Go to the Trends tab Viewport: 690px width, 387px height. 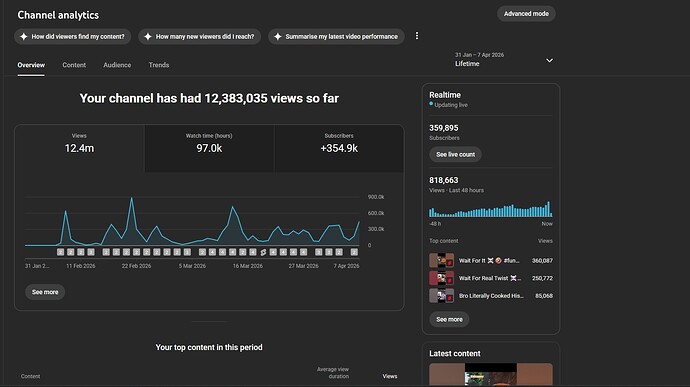pos(159,65)
